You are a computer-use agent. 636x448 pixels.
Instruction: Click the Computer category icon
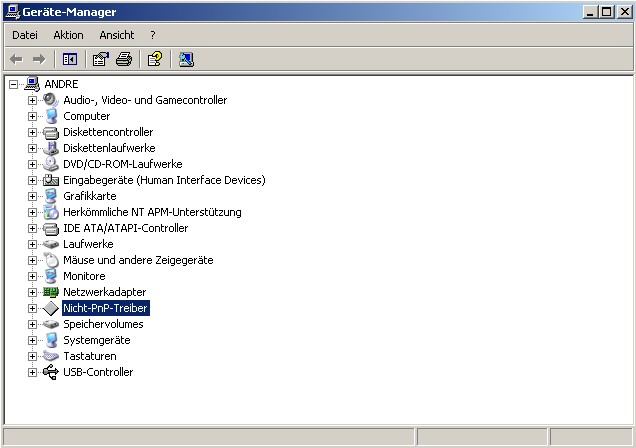click(51, 116)
